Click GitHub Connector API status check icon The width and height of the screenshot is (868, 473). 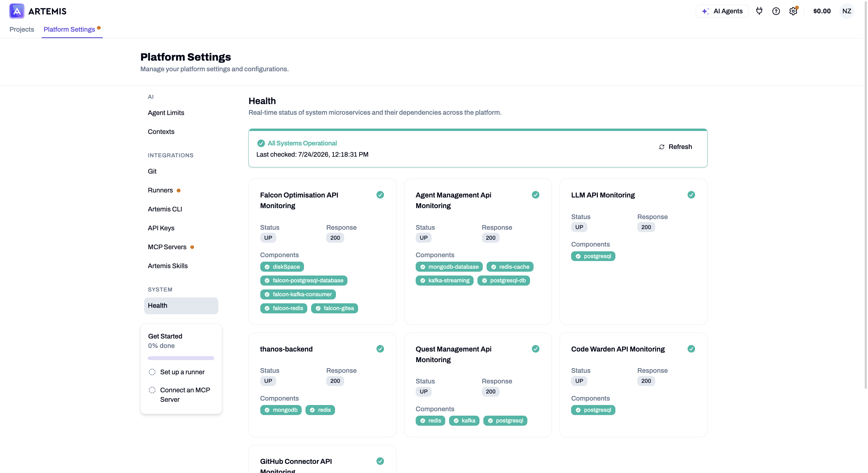coord(380,461)
